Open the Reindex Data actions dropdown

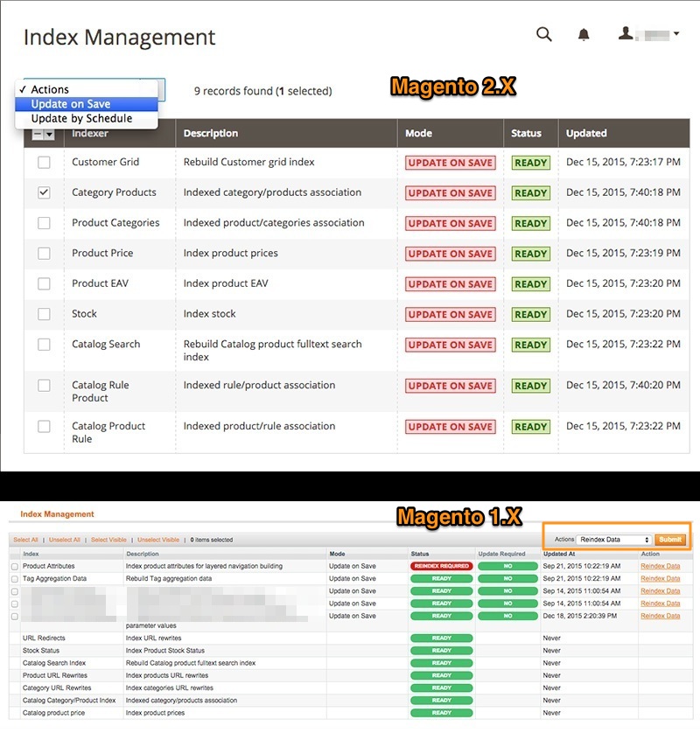point(614,540)
